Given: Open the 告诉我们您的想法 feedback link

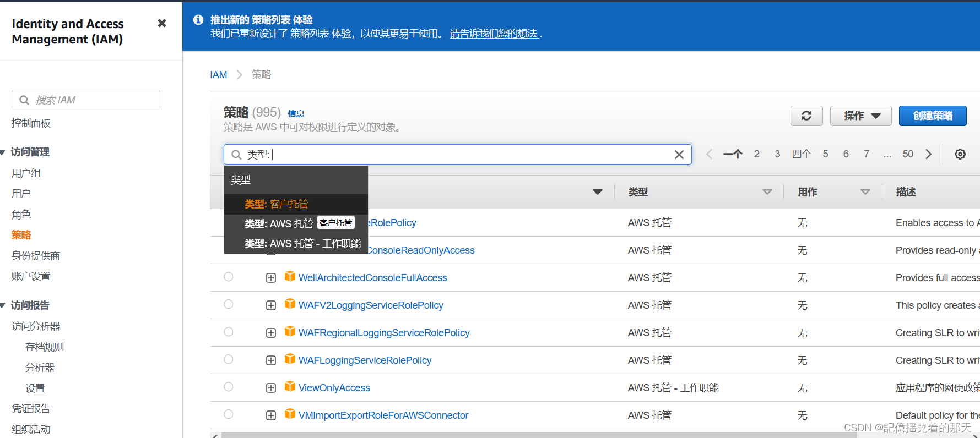Looking at the screenshot, I should (x=494, y=34).
